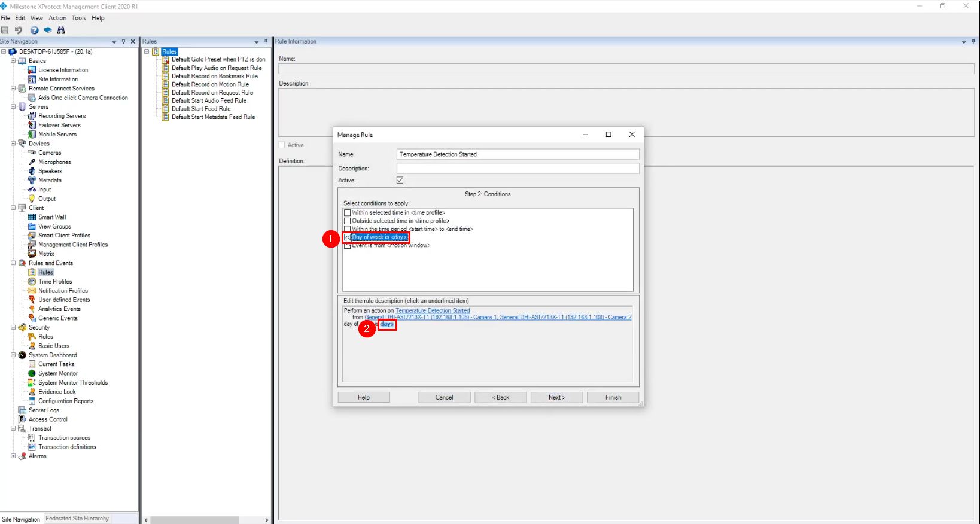This screenshot has width=980, height=524.
Task: Open the Notification Profiles envelope icon
Action: (x=32, y=291)
